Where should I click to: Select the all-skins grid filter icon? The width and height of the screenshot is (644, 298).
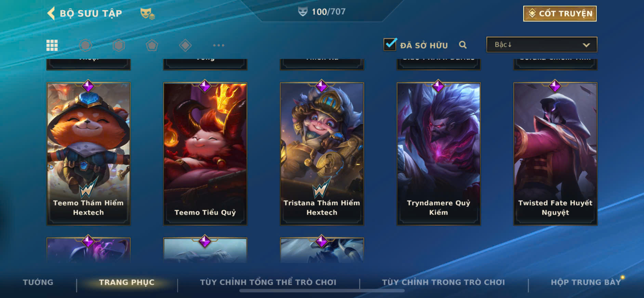52,45
